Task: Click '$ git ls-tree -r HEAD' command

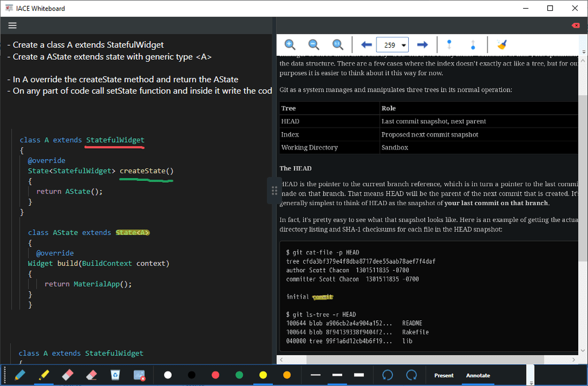Action: [x=321, y=314]
